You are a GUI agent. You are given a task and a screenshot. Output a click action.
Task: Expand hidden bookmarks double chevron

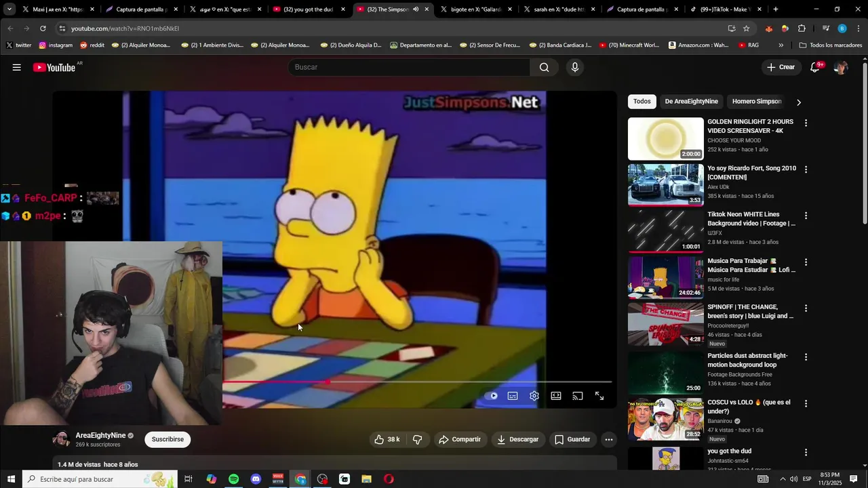781,45
